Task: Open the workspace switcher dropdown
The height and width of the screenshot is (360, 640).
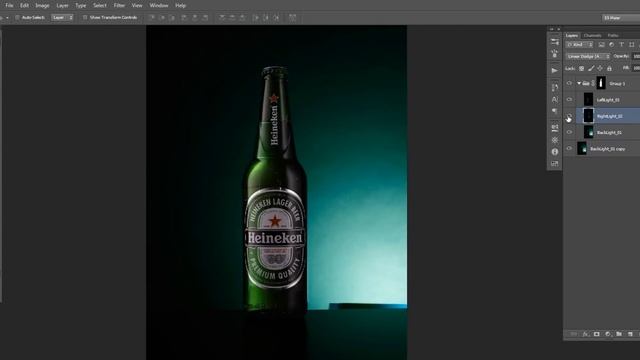Action: click(x=621, y=18)
